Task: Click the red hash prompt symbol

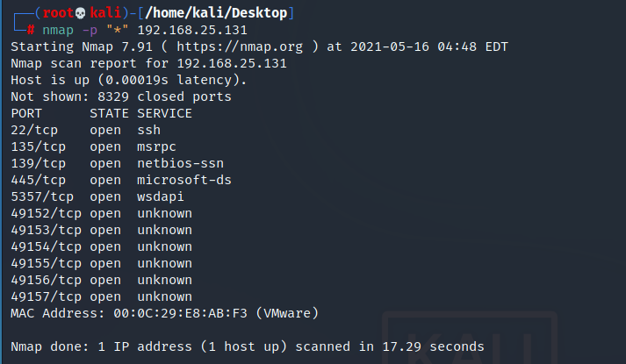Action: coord(31,30)
